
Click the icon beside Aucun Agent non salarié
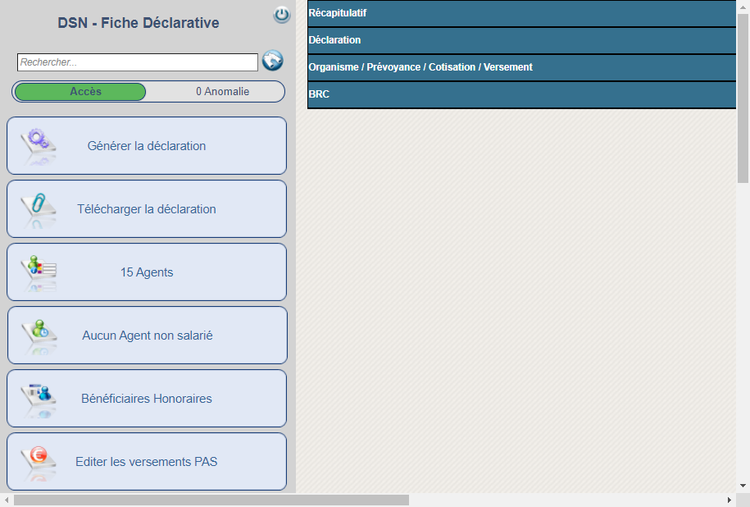tap(42, 331)
